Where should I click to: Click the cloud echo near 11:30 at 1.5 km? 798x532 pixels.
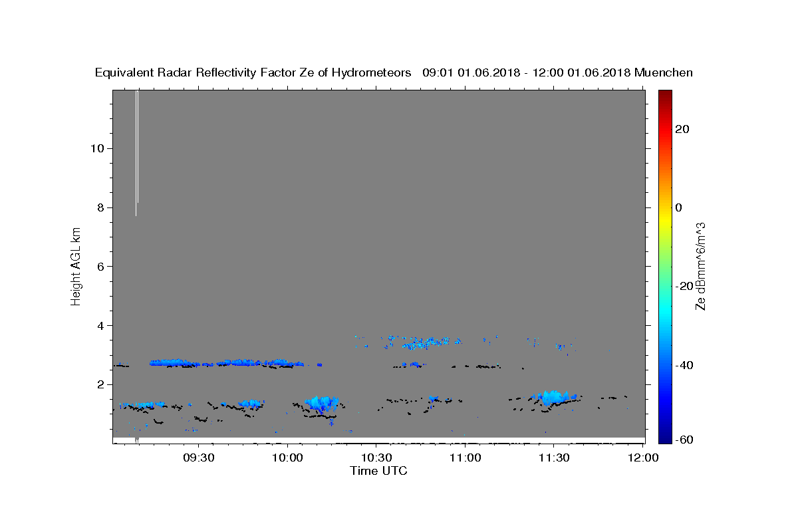(x=553, y=398)
